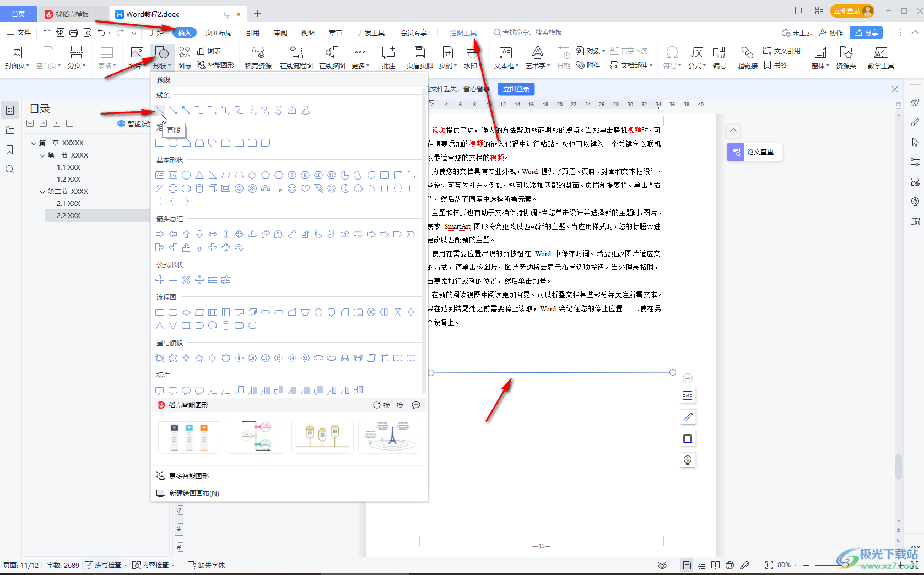Click the blue 立即登录 banner button
The width and height of the screenshot is (924, 575).
point(516,89)
